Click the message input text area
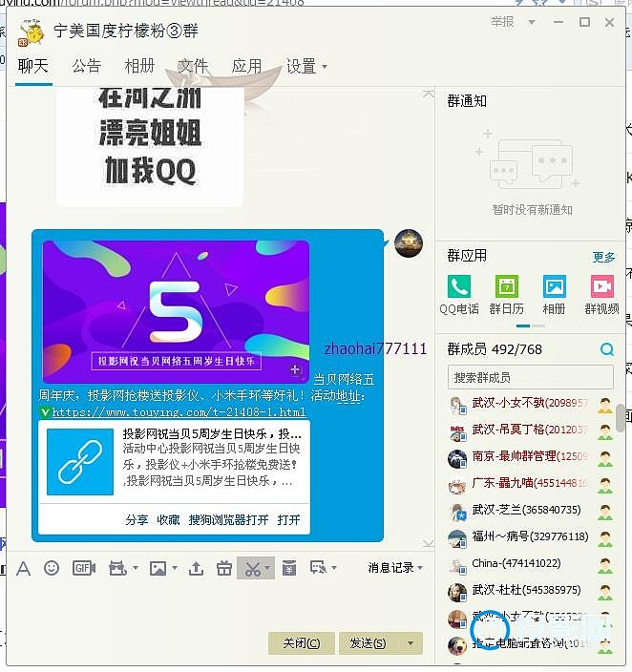This screenshot has width=632, height=672. click(x=221, y=604)
